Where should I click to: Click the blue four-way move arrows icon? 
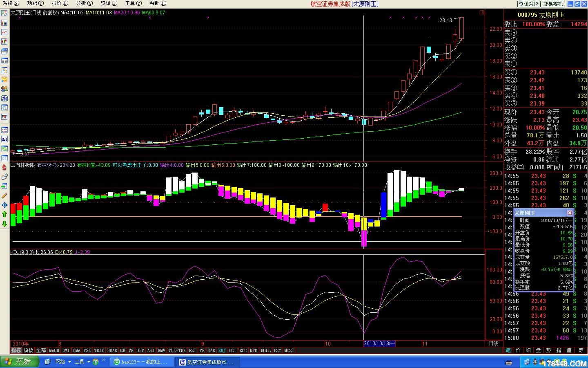pos(4,205)
